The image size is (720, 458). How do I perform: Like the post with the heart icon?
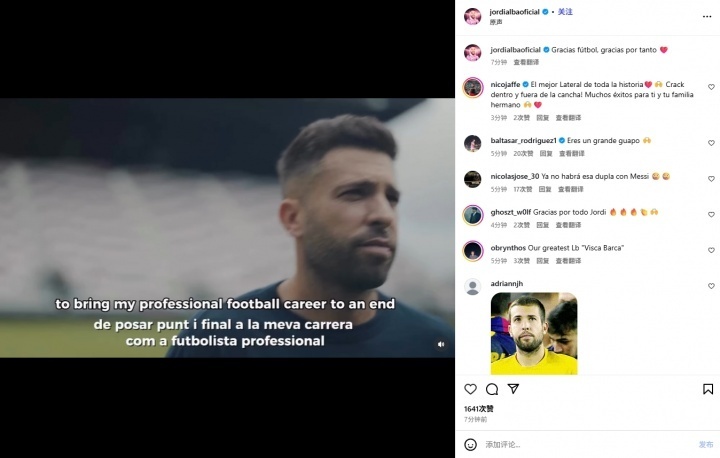pyautogui.click(x=470, y=389)
